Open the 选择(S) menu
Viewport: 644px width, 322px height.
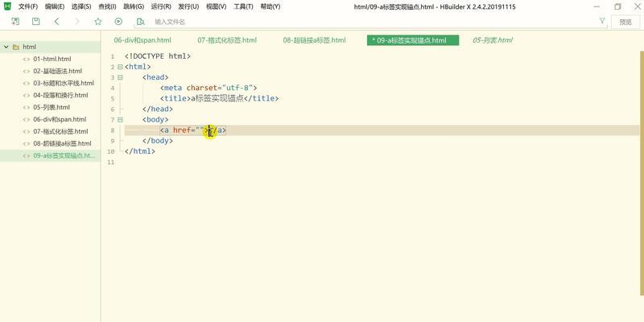point(81,6)
